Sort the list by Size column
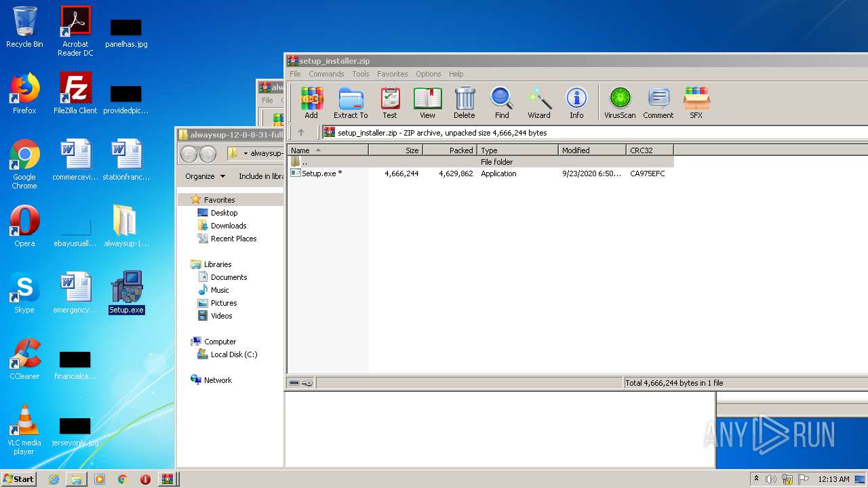Screen dimensions: 868x488 tap(396, 150)
